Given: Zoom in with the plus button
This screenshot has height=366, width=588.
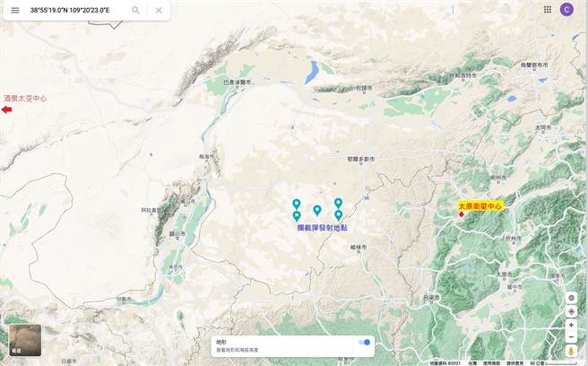Looking at the screenshot, I should click(571, 325).
